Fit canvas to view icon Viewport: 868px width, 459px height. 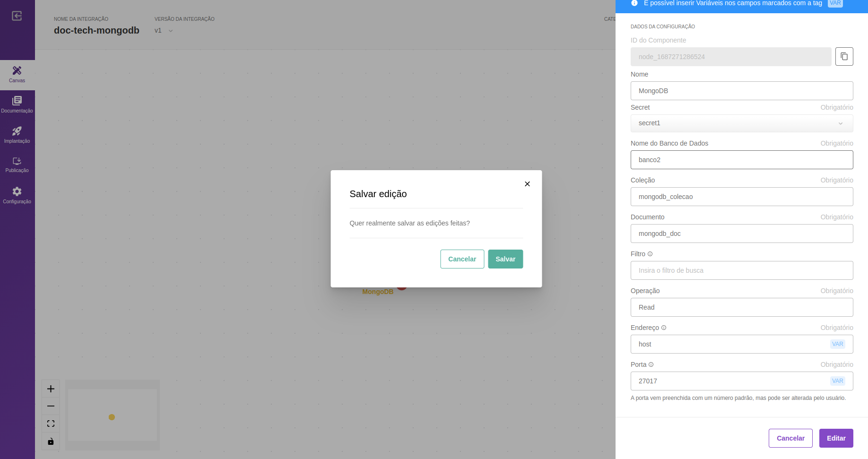(51, 424)
